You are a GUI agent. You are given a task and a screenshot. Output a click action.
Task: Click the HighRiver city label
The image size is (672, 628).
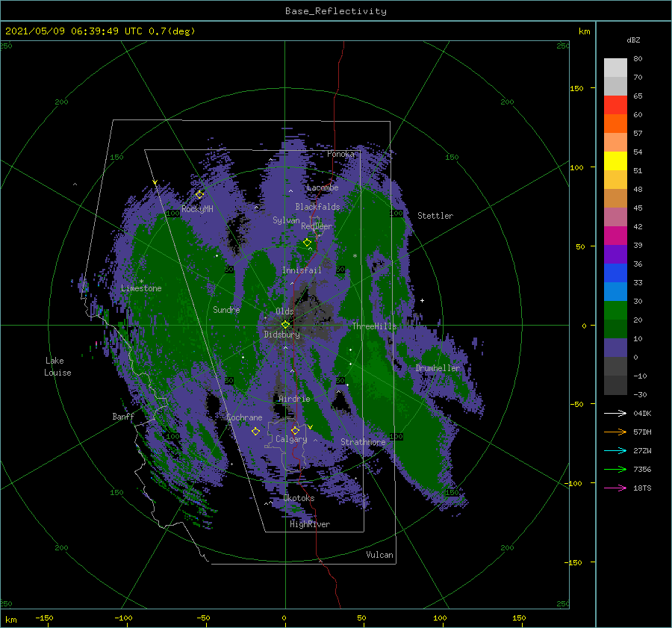pos(310,524)
